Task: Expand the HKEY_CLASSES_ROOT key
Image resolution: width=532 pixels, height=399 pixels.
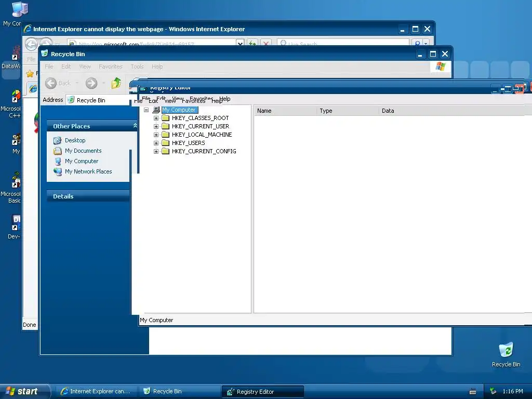Action: pos(156,118)
